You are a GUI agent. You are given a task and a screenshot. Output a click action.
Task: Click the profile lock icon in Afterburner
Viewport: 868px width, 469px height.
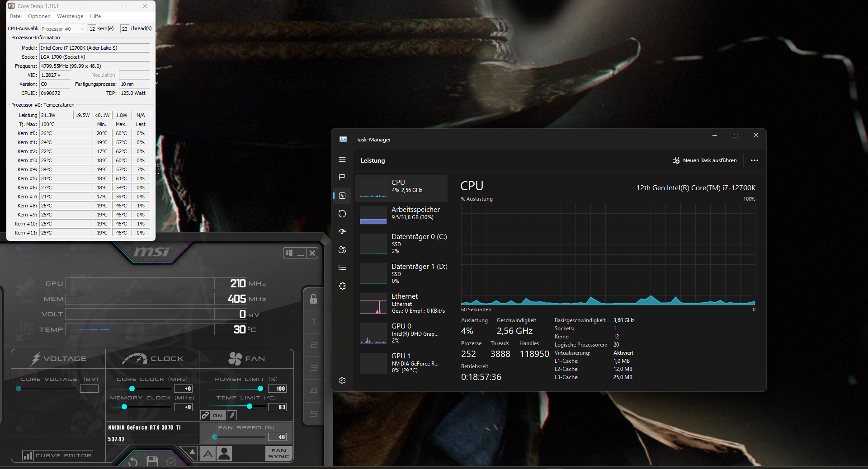[x=313, y=299]
